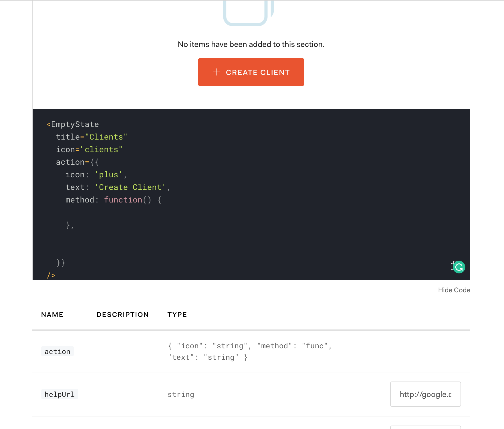The image size is (504, 429).
Task: Select the action prop name badge
Action: [x=57, y=351]
